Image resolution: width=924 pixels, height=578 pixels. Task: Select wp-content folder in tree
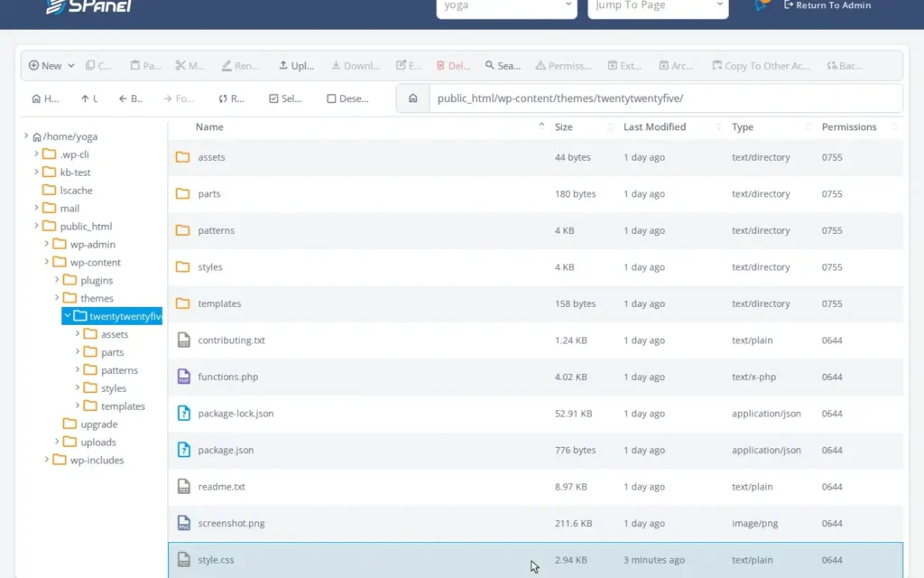click(x=95, y=263)
